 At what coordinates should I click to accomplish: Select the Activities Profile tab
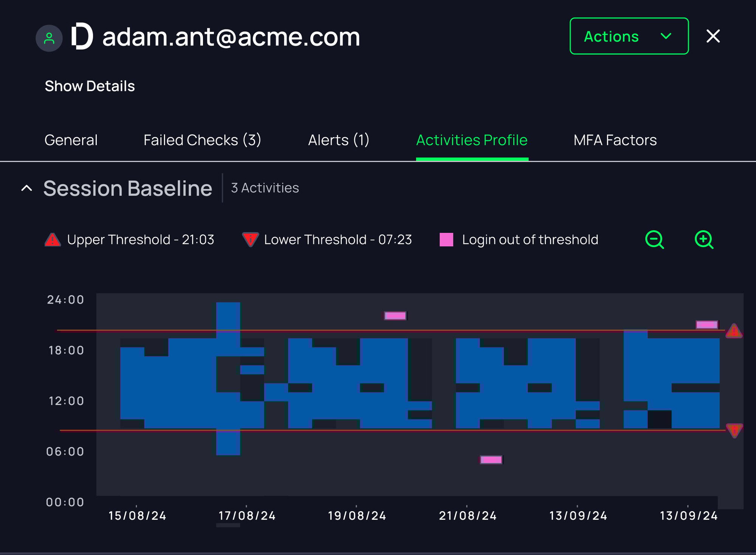click(472, 140)
